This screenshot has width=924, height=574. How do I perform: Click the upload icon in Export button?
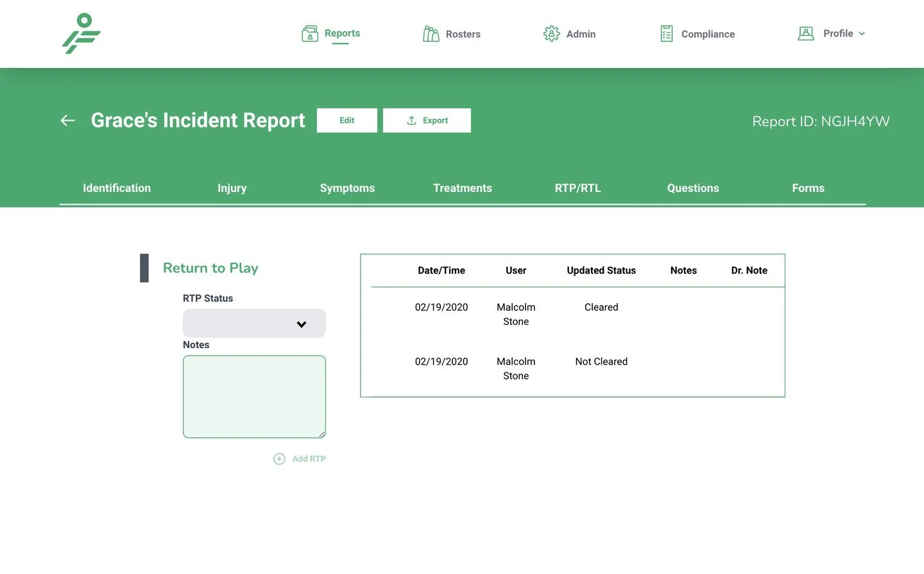tap(412, 120)
